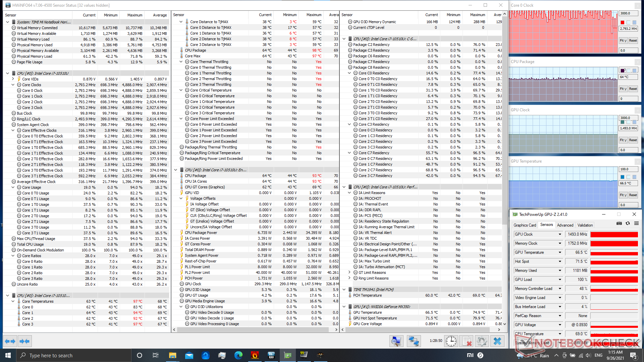Click the clear-log sheet icon with red X

pyautogui.click(x=466, y=341)
